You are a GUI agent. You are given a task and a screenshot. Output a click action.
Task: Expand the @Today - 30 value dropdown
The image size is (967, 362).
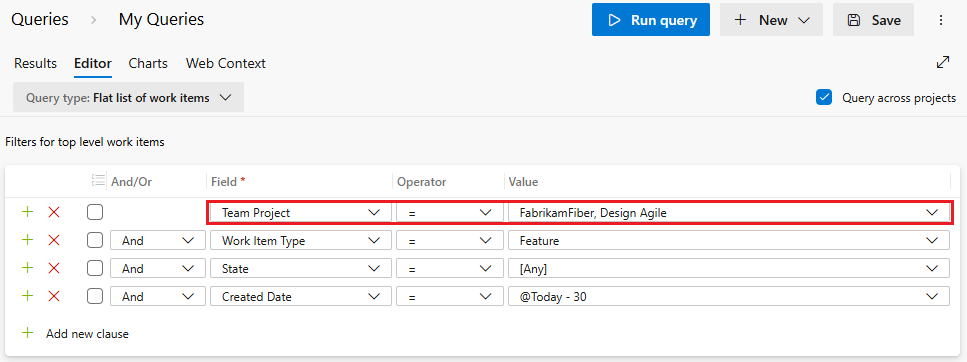click(x=729, y=297)
